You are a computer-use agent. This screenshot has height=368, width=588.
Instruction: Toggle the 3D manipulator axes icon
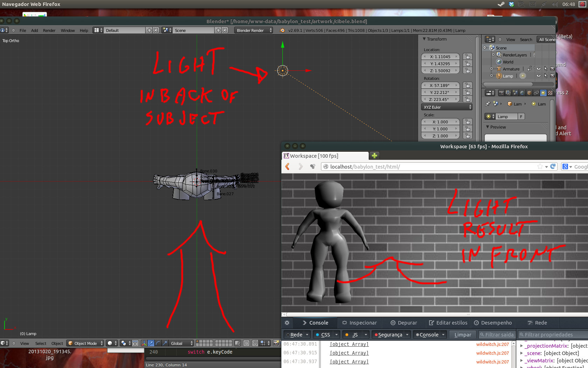point(144,343)
